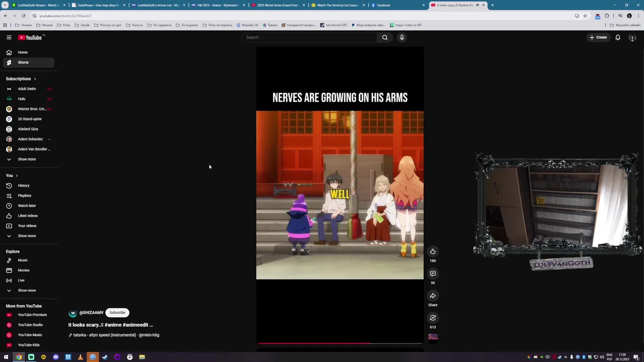Activate voice search microphone
This screenshot has width=644, height=362.
click(402, 37)
